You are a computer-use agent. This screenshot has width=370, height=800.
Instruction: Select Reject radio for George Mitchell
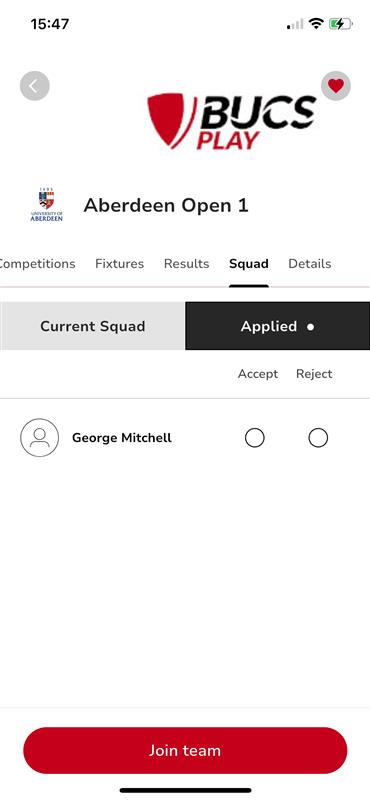click(x=318, y=438)
